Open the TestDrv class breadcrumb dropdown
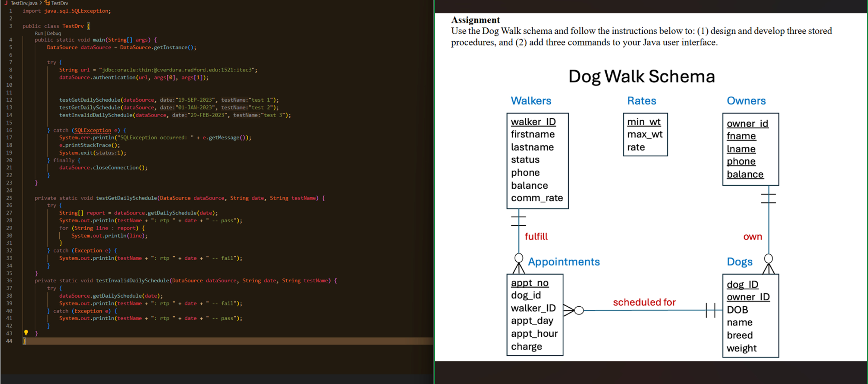The width and height of the screenshot is (868, 384). pyautogui.click(x=60, y=3)
